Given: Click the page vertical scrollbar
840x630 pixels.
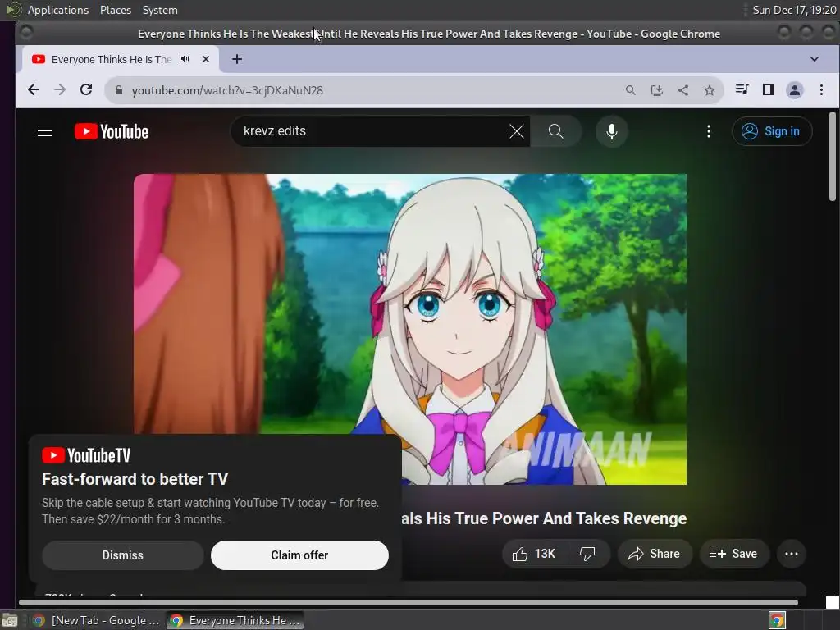Looking at the screenshot, I should pyautogui.click(x=833, y=157).
